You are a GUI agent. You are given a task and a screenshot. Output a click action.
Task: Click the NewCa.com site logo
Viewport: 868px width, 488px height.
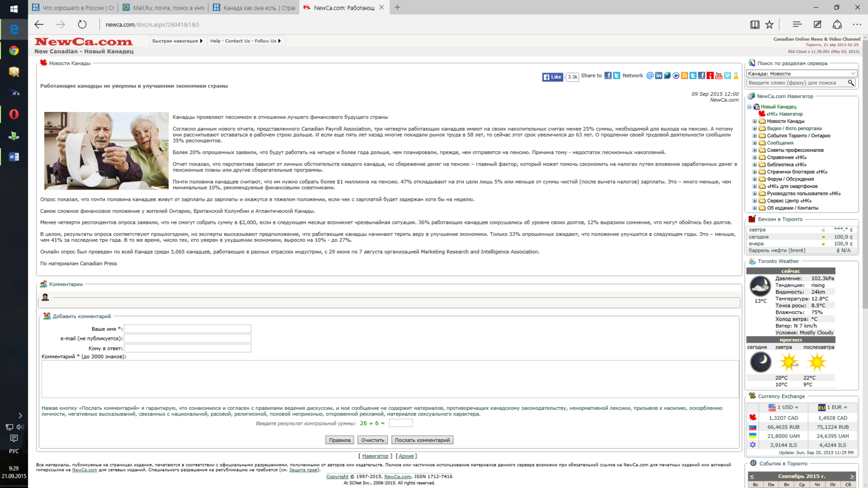(x=84, y=42)
